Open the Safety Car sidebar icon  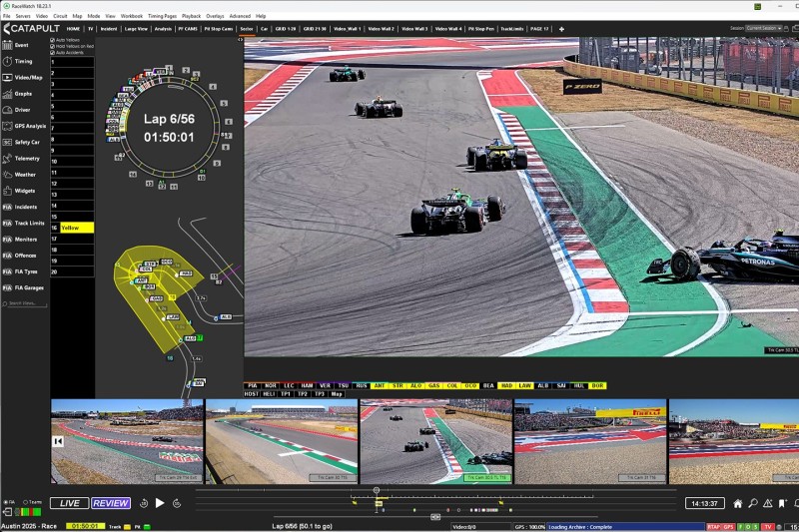[x=7, y=142]
